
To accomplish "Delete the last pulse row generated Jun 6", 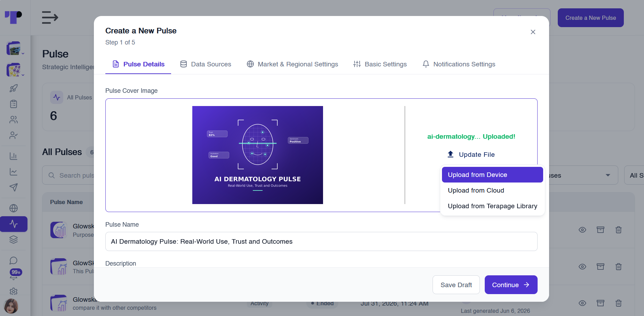I will coord(619,303).
